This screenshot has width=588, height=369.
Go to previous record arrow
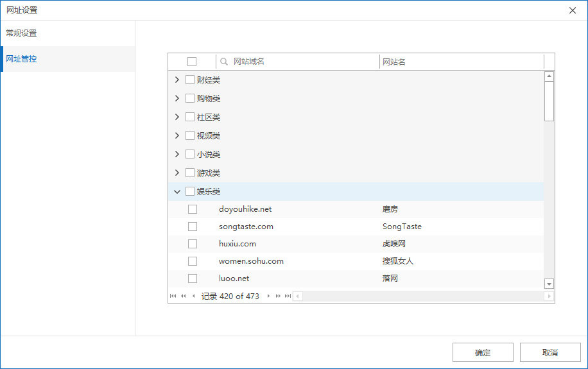(194, 296)
